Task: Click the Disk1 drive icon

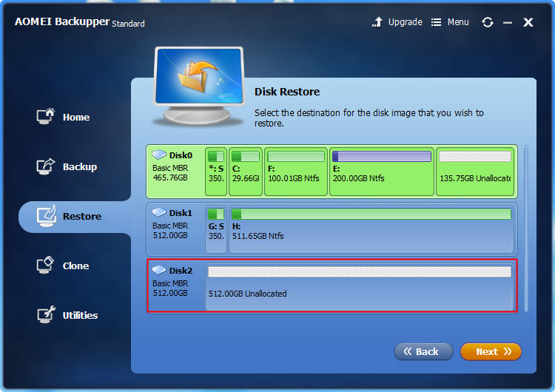Action: [159, 212]
